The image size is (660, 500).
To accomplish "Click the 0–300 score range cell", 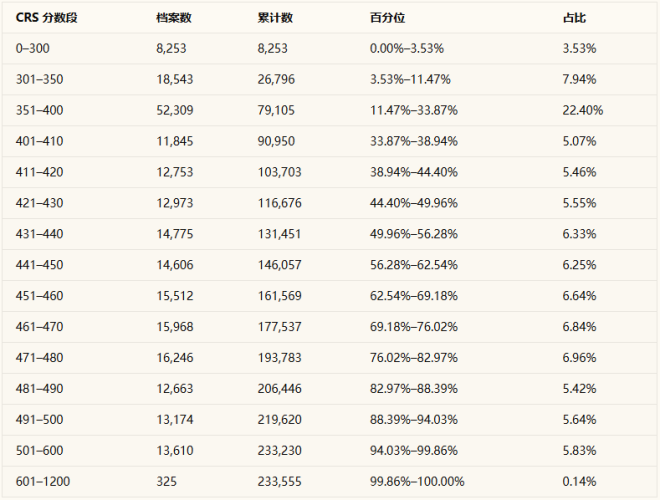I will click(33, 48).
